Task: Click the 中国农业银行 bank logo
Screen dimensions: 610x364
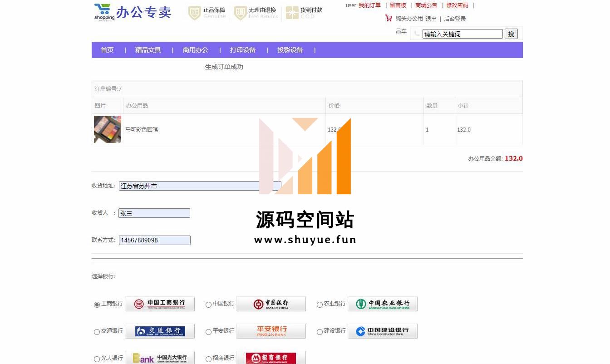Action: (383, 304)
